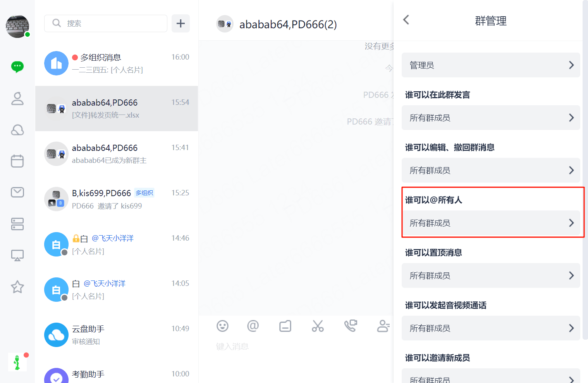The image size is (588, 383).
Task: Click the @ mention icon in chat toolbar
Action: coord(253,326)
